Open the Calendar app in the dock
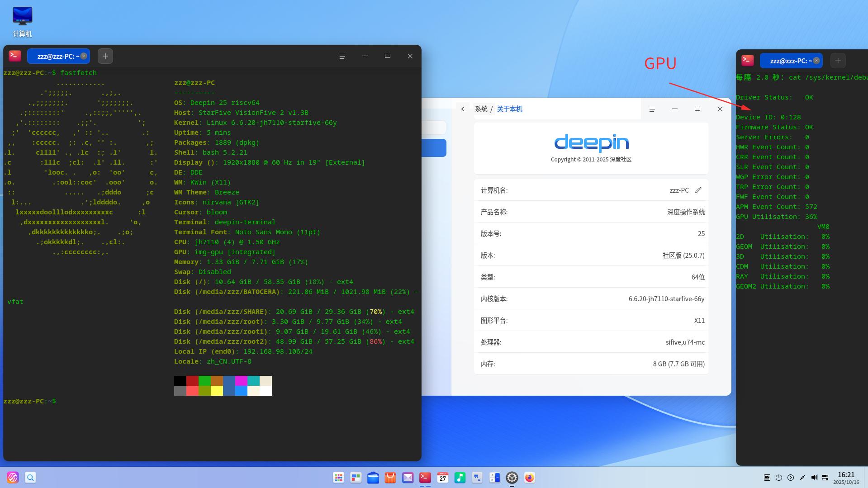Screen dimensions: 868x488 [442, 478]
